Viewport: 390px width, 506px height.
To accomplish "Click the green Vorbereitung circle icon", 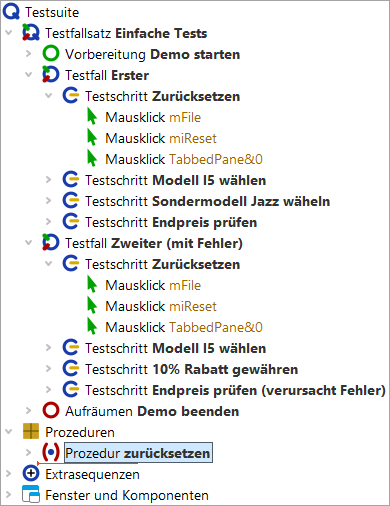I will pos(51,54).
